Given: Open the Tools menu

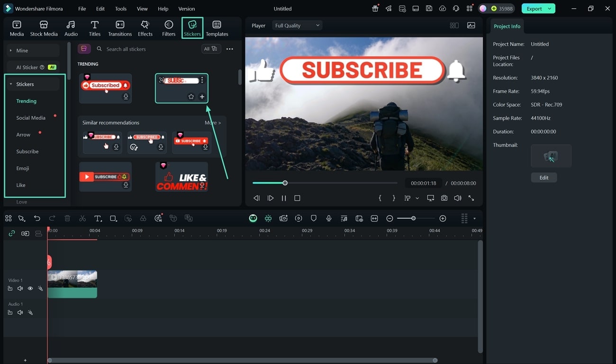Looking at the screenshot, I should pyautogui.click(x=121, y=9).
